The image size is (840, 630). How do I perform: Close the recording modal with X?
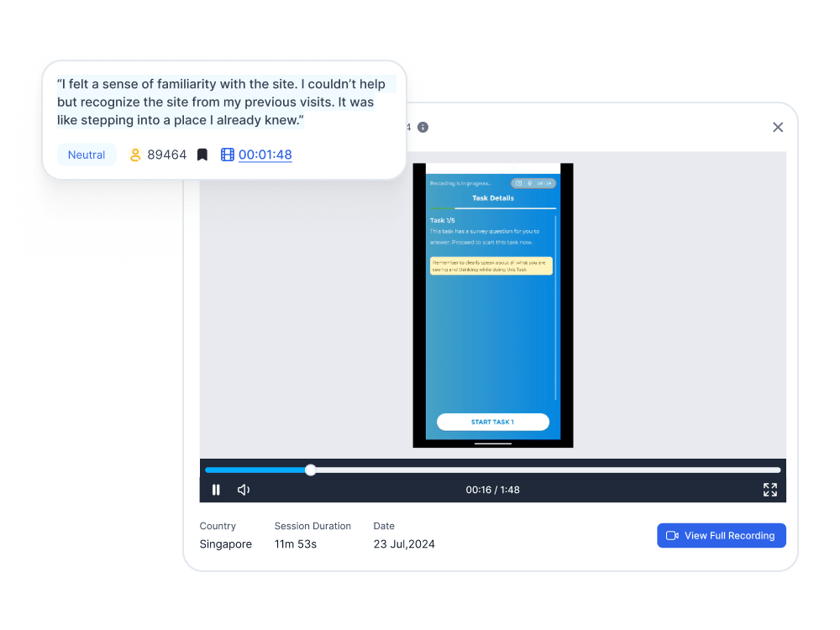coord(778,127)
